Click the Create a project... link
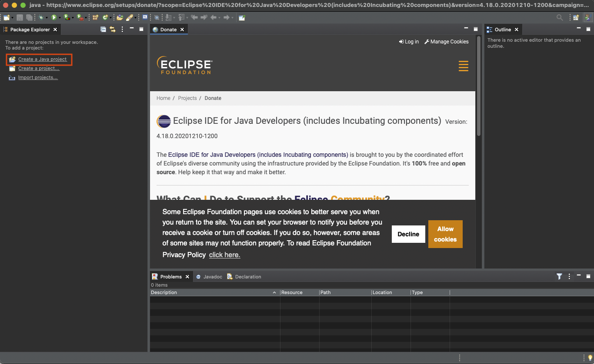This screenshot has height=364, width=594. tap(39, 68)
